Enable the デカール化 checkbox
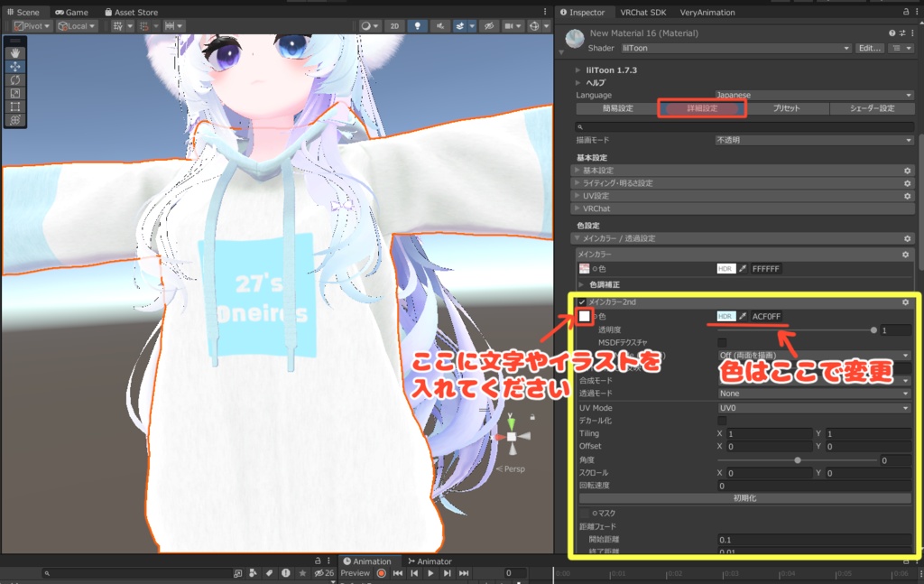924x584 pixels. (722, 421)
